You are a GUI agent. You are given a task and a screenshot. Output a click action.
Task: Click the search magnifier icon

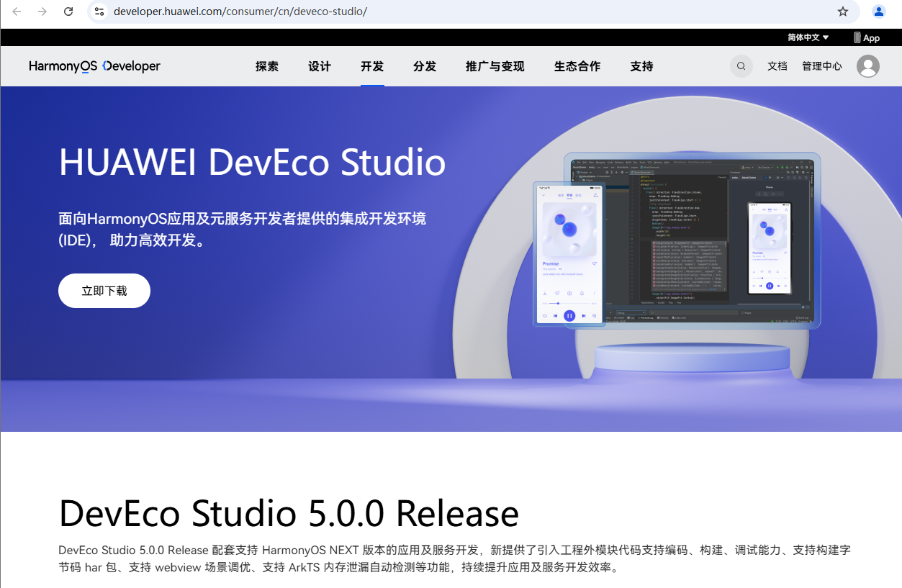click(x=741, y=66)
